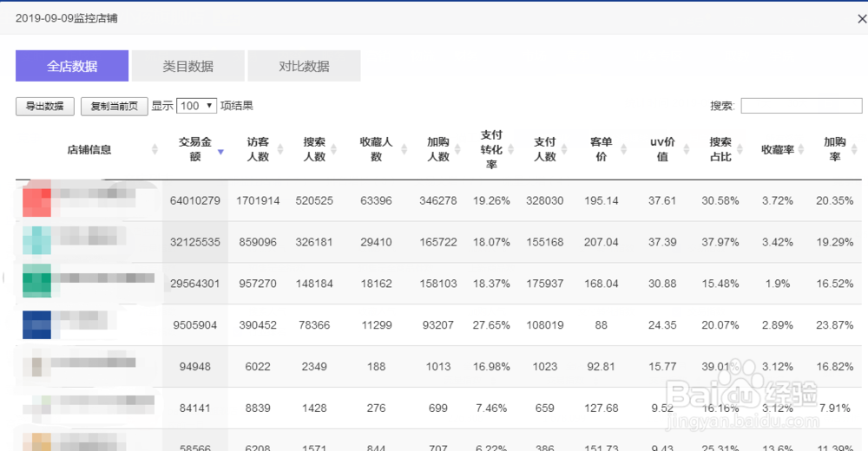Sort by 搜索人数 column arrows
This screenshot has height=451, width=868.
[334, 149]
